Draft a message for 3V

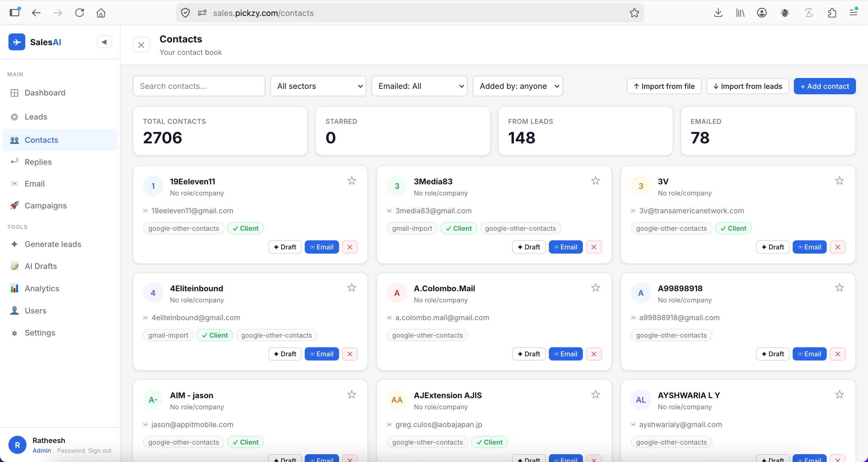[x=773, y=247]
